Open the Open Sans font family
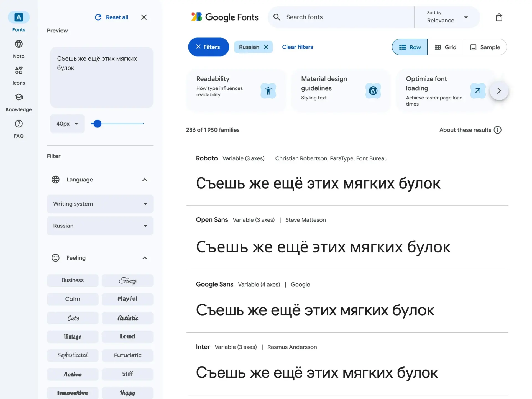This screenshot has width=532, height=399. click(212, 220)
